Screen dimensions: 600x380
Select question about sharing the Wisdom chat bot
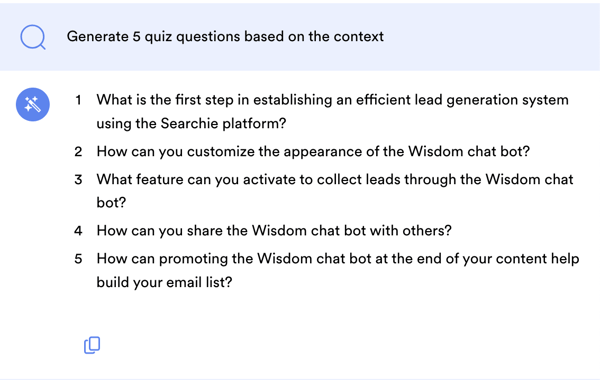pos(274,231)
